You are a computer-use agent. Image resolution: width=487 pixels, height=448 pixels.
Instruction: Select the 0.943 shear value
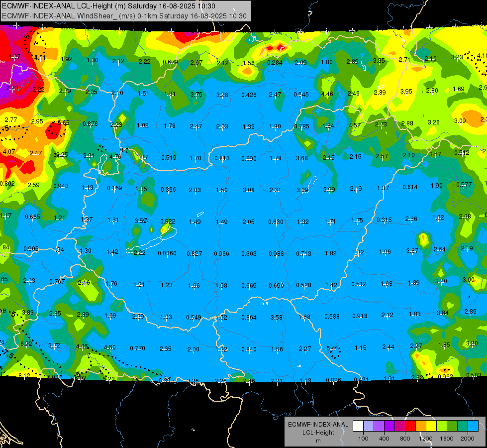[61, 186]
